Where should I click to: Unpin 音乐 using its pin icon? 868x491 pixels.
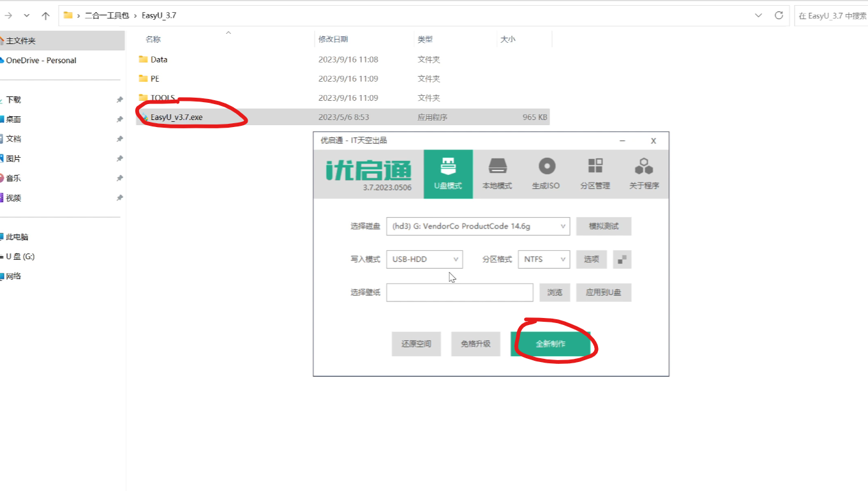[x=119, y=178]
